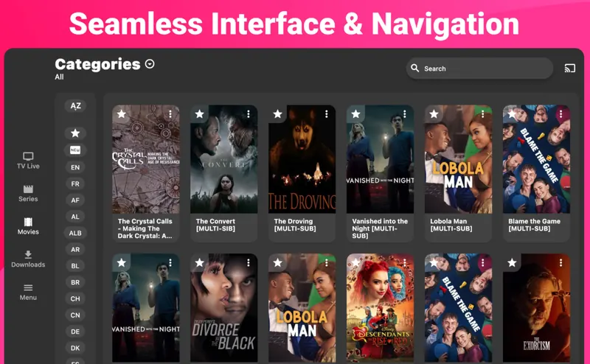Image resolution: width=590 pixels, height=364 pixels.
Task: Click caption 'Vanished into the Night [MULTI-SUB]'
Action: pyautogui.click(x=380, y=228)
